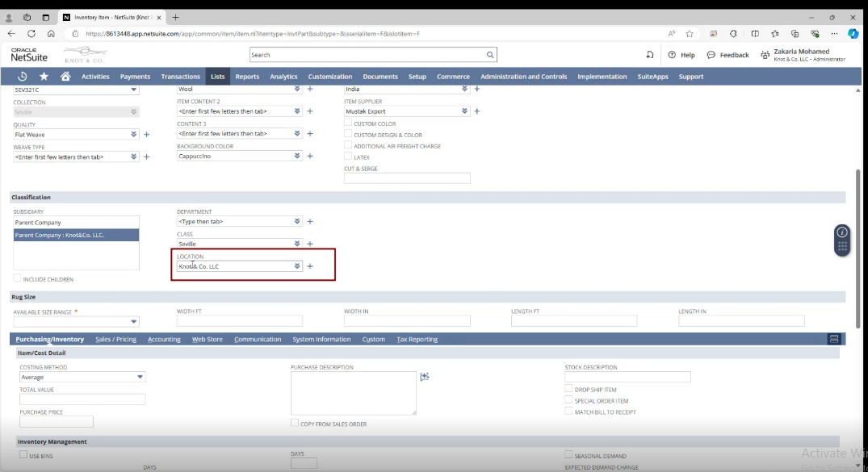The width and height of the screenshot is (868, 472).
Task: Click the Shortcuts star icon
Action: [44, 77]
